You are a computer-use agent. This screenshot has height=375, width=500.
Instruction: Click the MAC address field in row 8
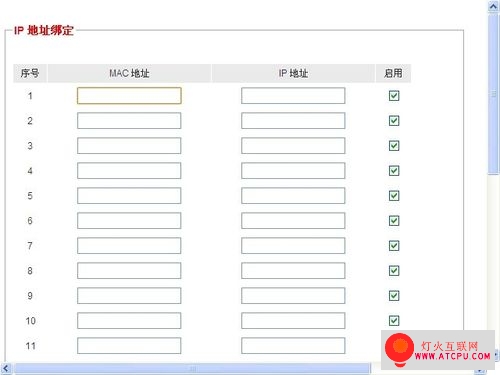click(x=129, y=271)
